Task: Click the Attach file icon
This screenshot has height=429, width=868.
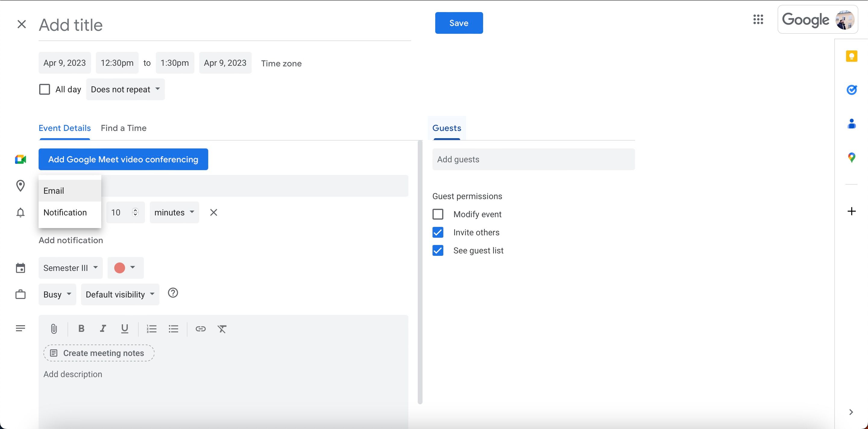Action: pos(52,329)
